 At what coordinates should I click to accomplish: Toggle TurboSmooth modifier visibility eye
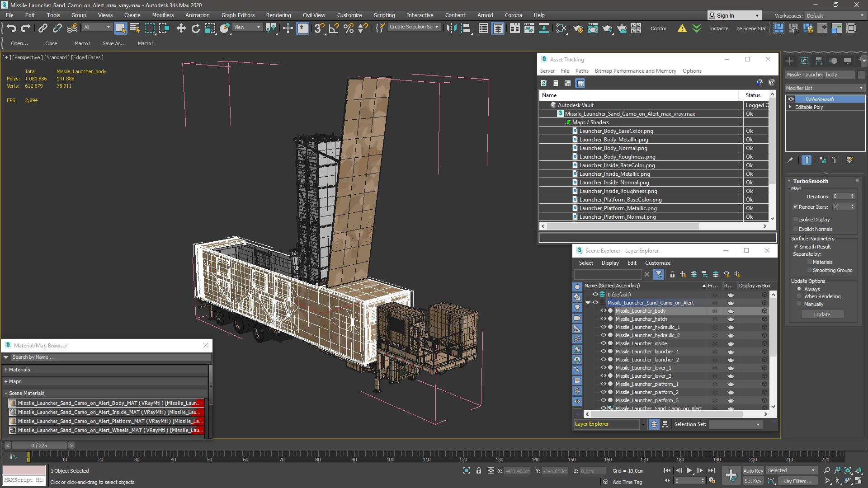tap(791, 99)
